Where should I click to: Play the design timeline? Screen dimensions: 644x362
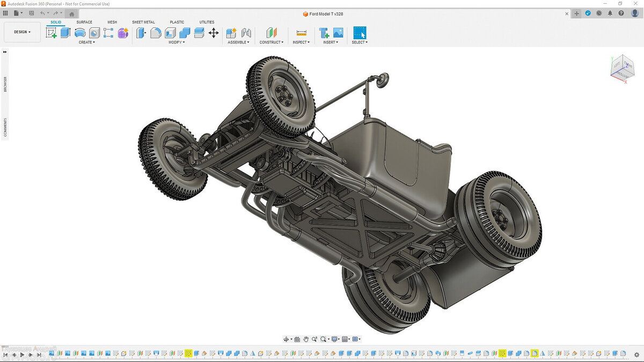point(22,354)
